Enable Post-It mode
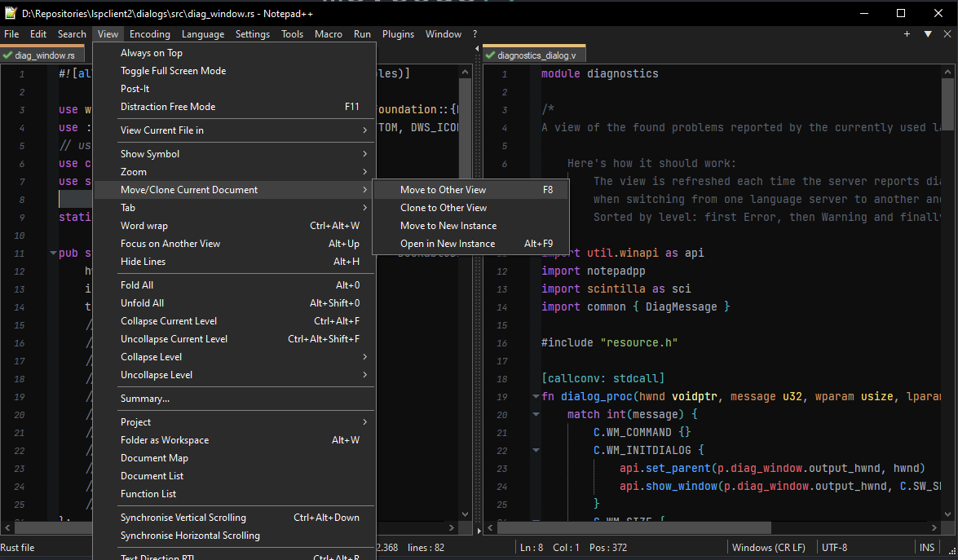This screenshot has width=958, height=560. 235,89
